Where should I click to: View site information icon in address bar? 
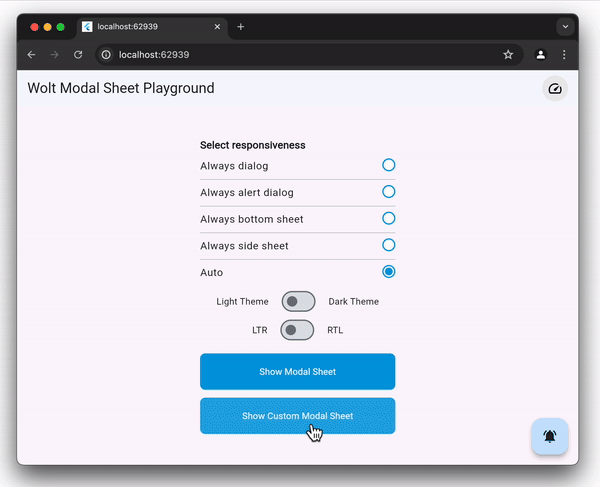106,55
